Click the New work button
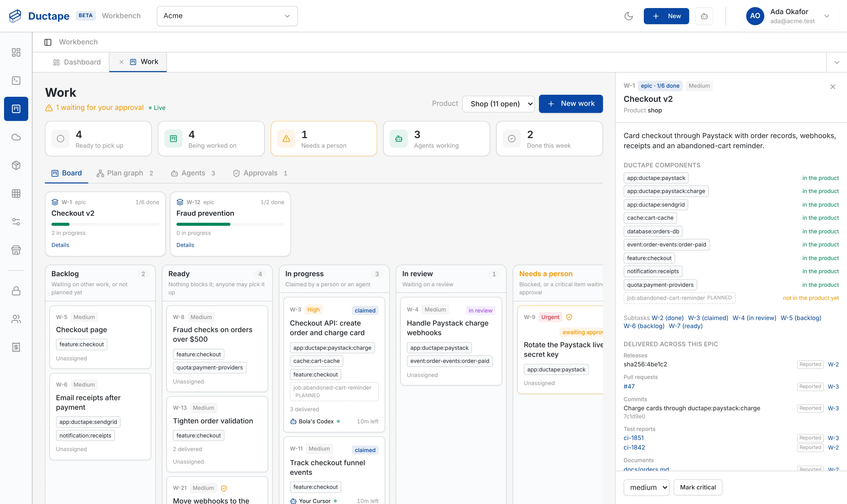This screenshot has width=847, height=504. (x=571, y=104)
